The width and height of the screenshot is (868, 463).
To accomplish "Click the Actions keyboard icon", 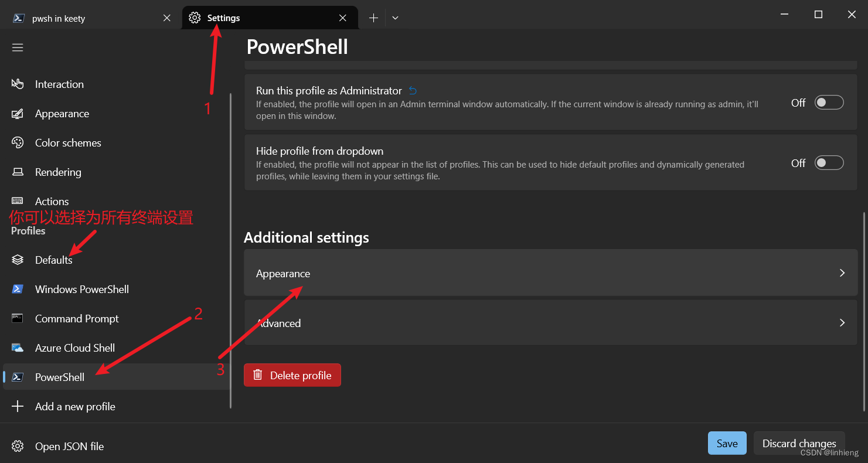I will (18, 201).
